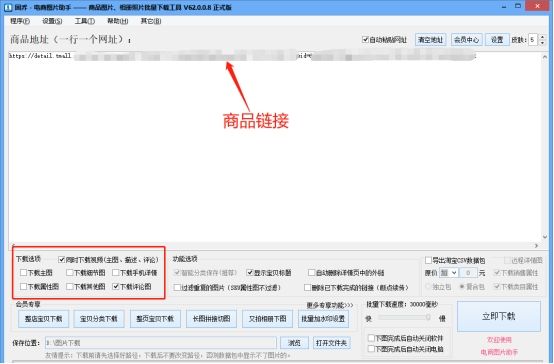Click the 长图拼接切图 button
554x364 pixels.
click(x=211, y=319)
